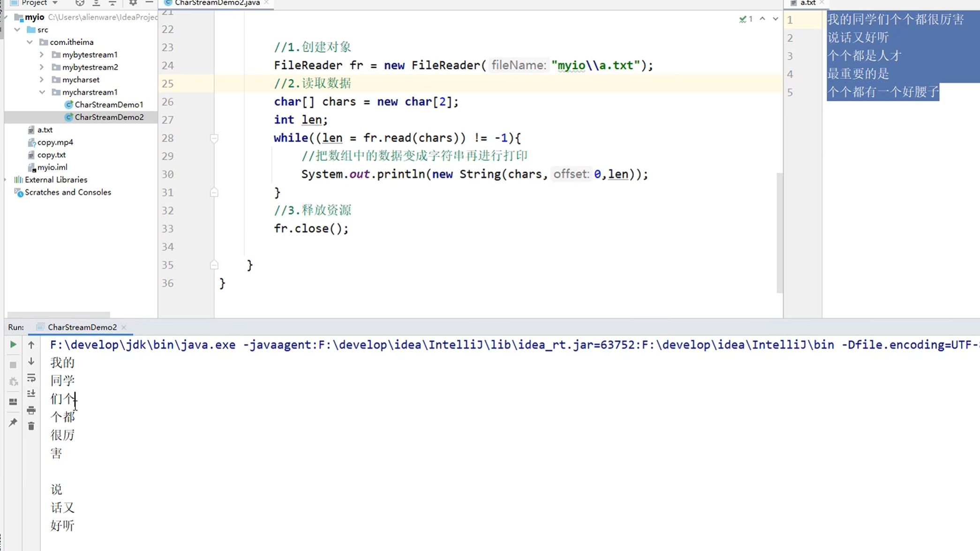
Task: Toggle the Pin Tab pushpin icon
Action: coord(13,423)
